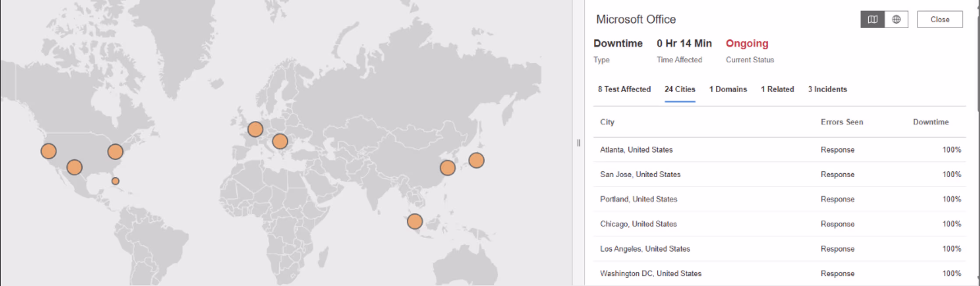The width and height of the screenshot is (980, 286).
Task: Click the Ongoing current status text
Action: click(x=747, y=43)
